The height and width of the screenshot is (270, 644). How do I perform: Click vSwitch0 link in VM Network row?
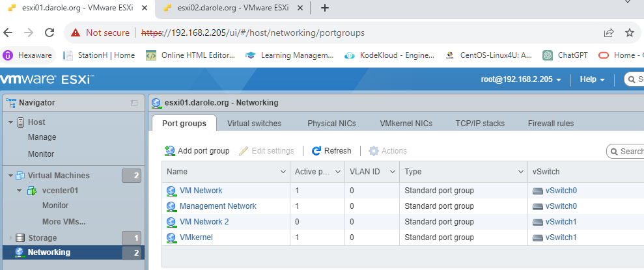click(x=561, y=191)
